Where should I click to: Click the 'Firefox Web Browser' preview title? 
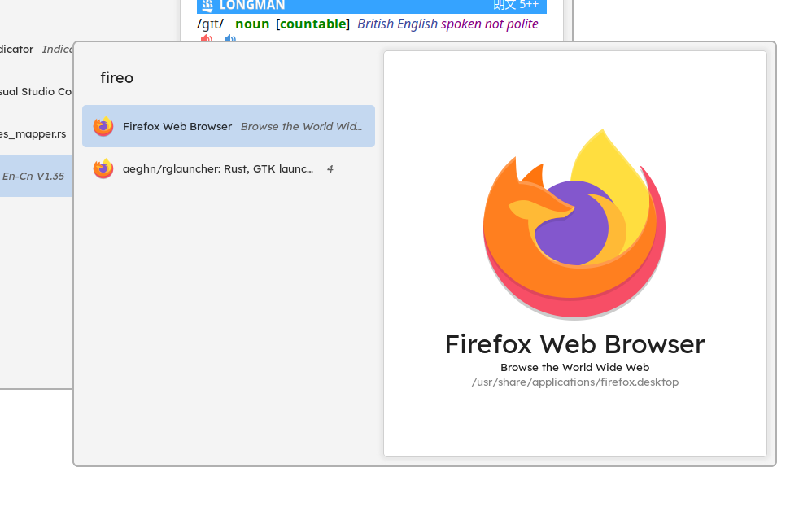point(574,344)
